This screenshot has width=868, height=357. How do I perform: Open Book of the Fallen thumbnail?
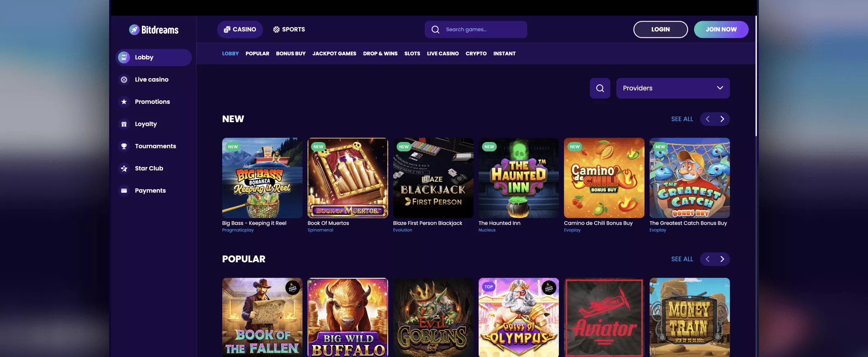point(262,318)
